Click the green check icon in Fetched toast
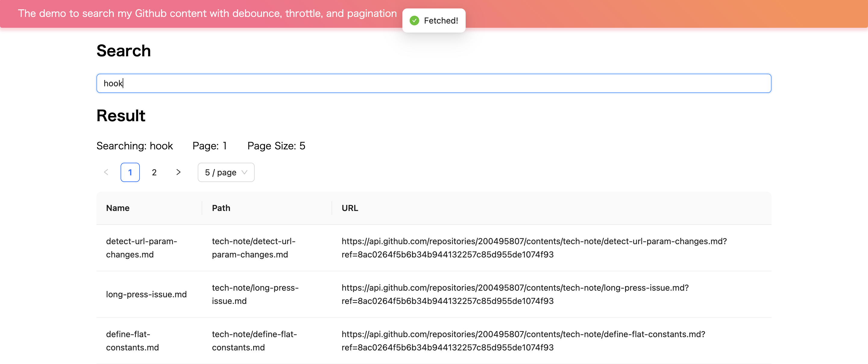Image resolution: width=868 pixels, height=364 pixels. pyautogui.click(x=414, y=21)
